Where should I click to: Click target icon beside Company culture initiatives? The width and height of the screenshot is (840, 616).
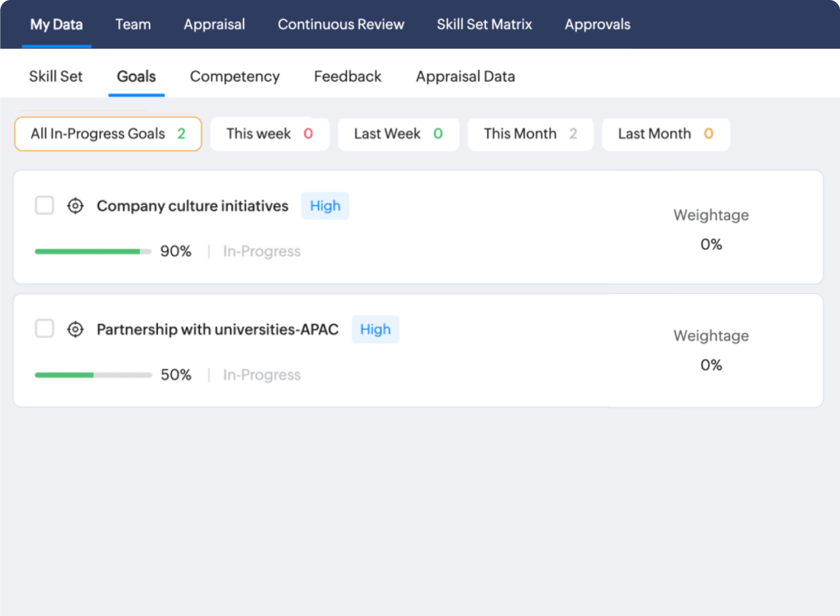(75, 206)
